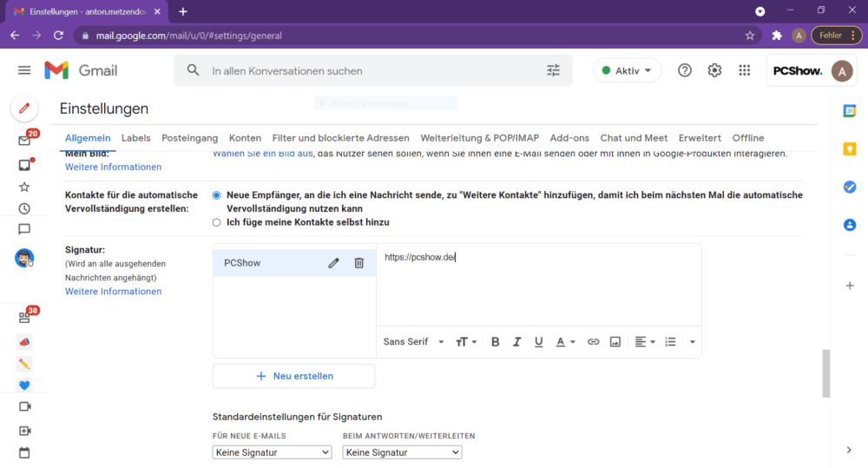Click into the signature text editor

click(x=539, y=286)
